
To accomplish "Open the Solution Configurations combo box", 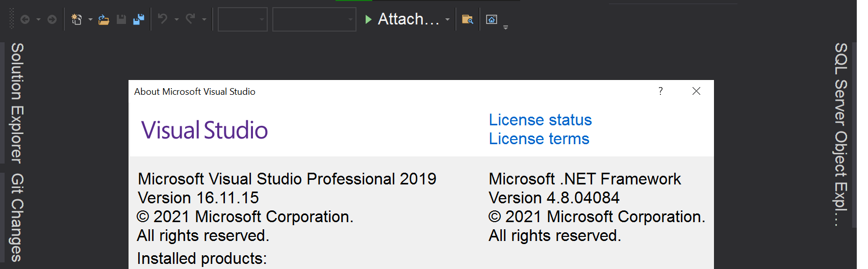I will click(x=243, y=19).
